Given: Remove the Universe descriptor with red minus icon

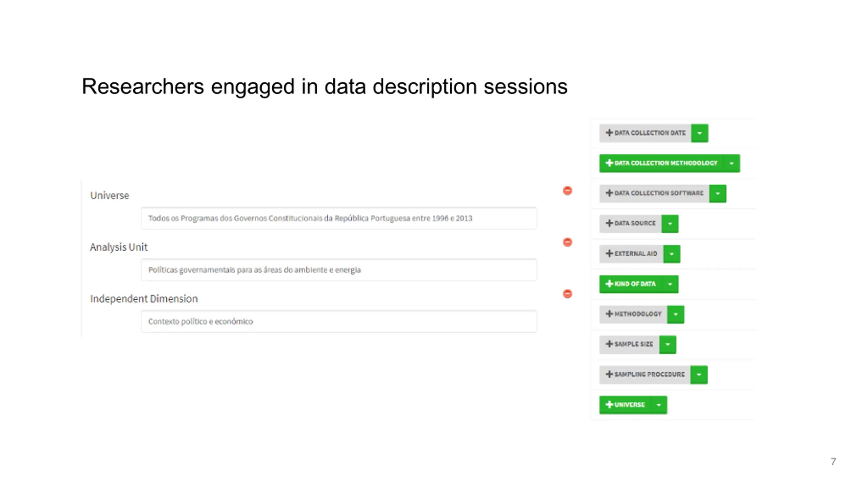Looking at the screenshot, I should pyautogui.click(x=567, y=191).
